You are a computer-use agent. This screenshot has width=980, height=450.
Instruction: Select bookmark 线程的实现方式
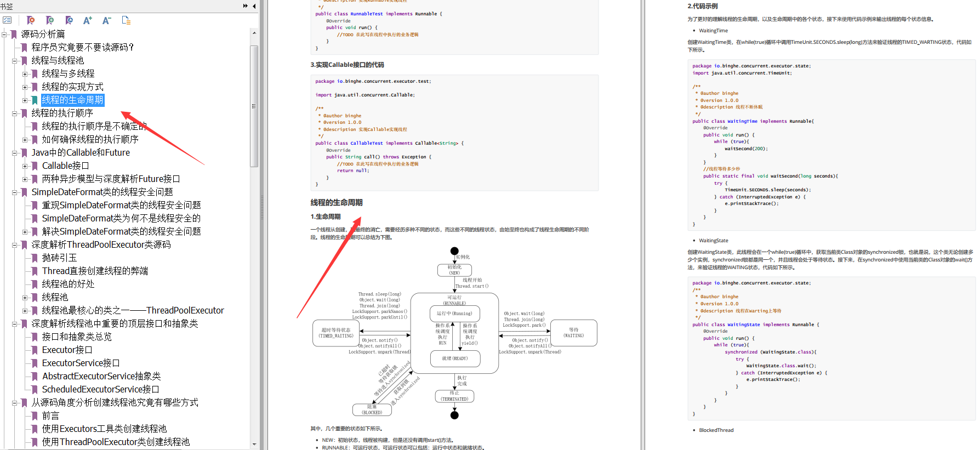(x=72, y=87)
